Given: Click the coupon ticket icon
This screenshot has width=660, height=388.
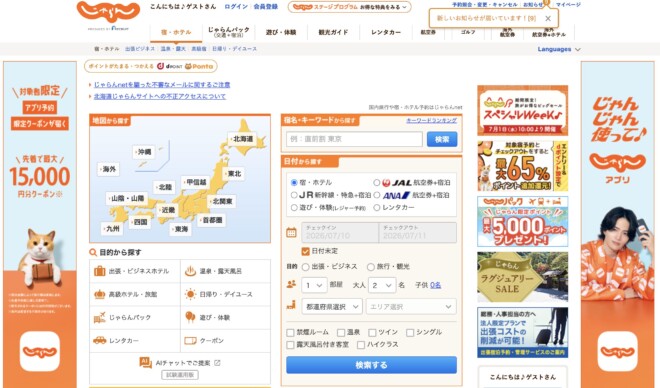Looking at the screenshot, I should (x=190, y=340).
